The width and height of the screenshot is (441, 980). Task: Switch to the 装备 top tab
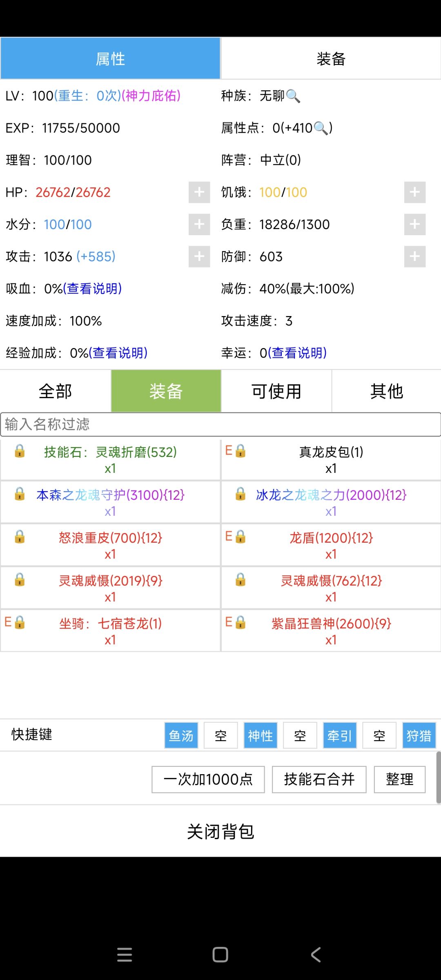coord(331,58)
